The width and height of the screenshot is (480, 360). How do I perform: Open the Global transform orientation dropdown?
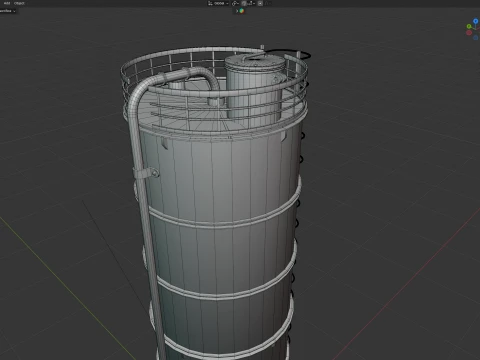(x=218, y=3)
